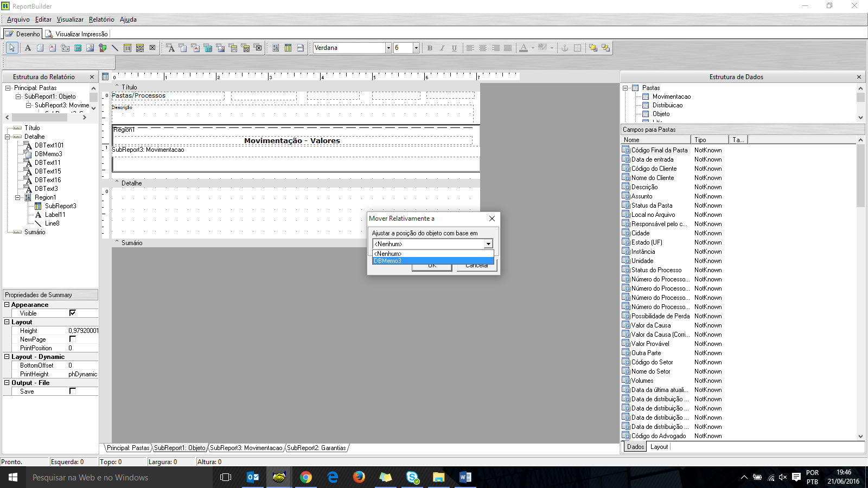Select the Image component tool
Image resolution: width=868 pixels, height=488 pixels.
click(x=90, y=48)
